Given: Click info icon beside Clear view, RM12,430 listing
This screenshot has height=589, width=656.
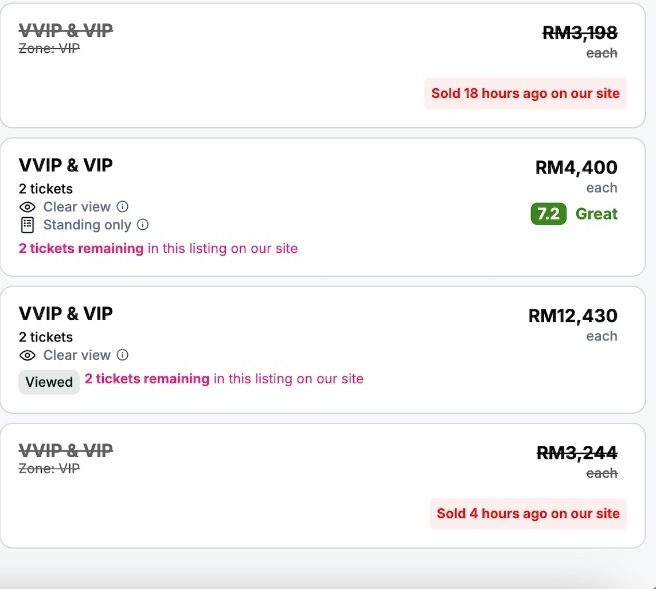Looking at the screenshot, I should (x=123, y=355).
